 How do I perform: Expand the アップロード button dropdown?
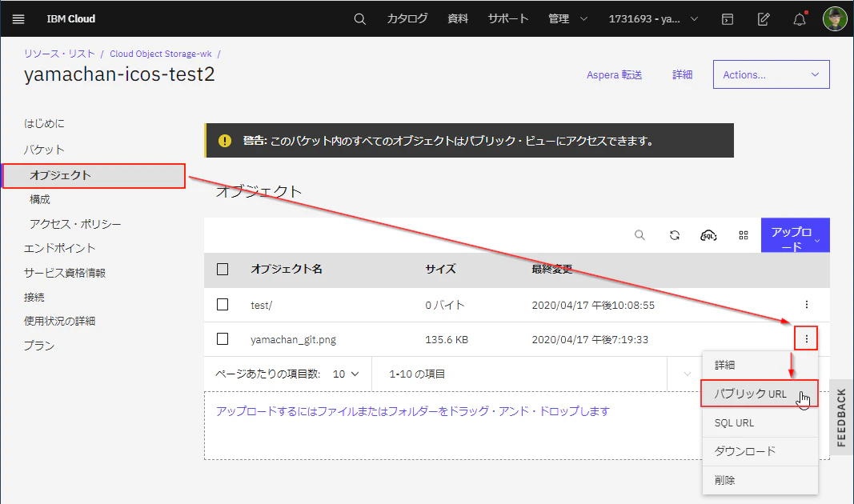coord(796,236)
